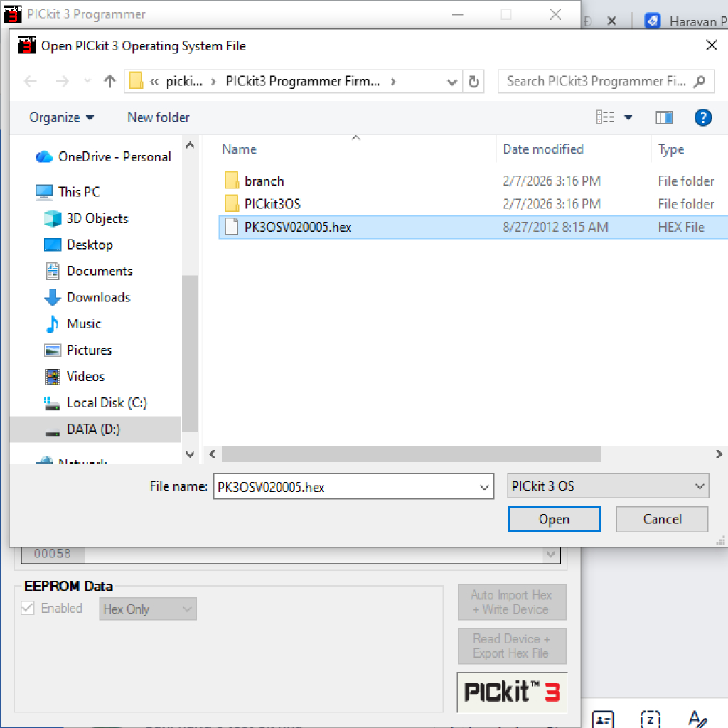
Task: Click the Open button
Action: point(554,519)
